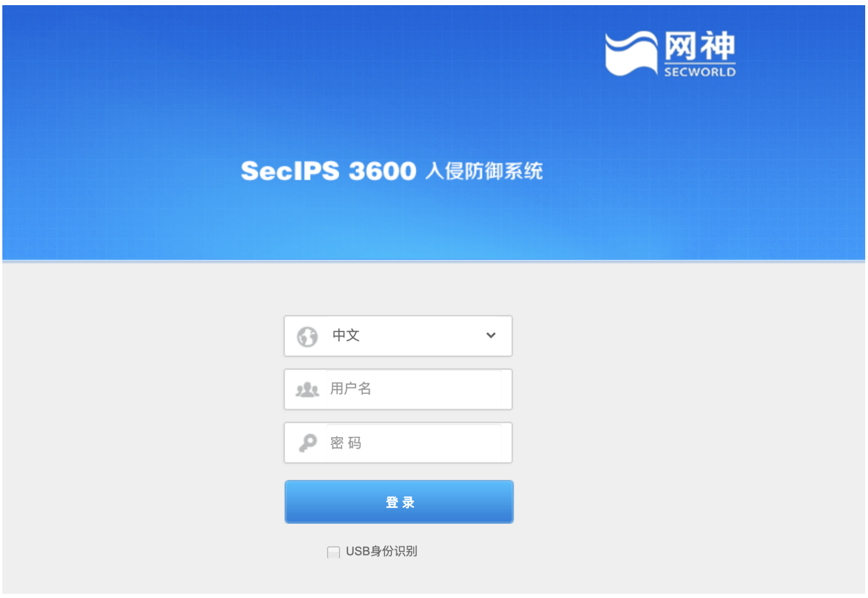Click the 登录 text on the login button
This screenshot has width=868, height=598.
(400, 502)
